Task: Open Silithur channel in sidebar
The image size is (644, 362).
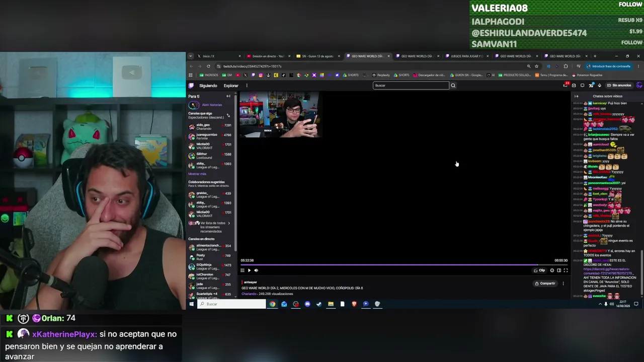Action: coord(210,156)
